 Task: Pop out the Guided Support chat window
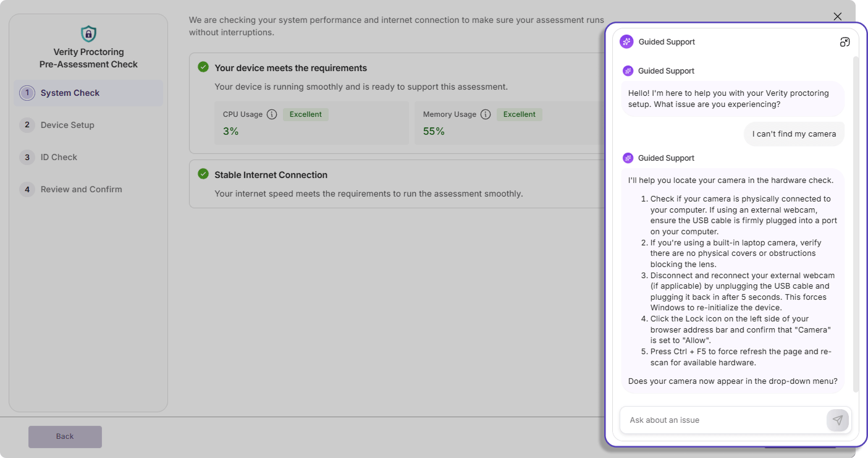845,42
